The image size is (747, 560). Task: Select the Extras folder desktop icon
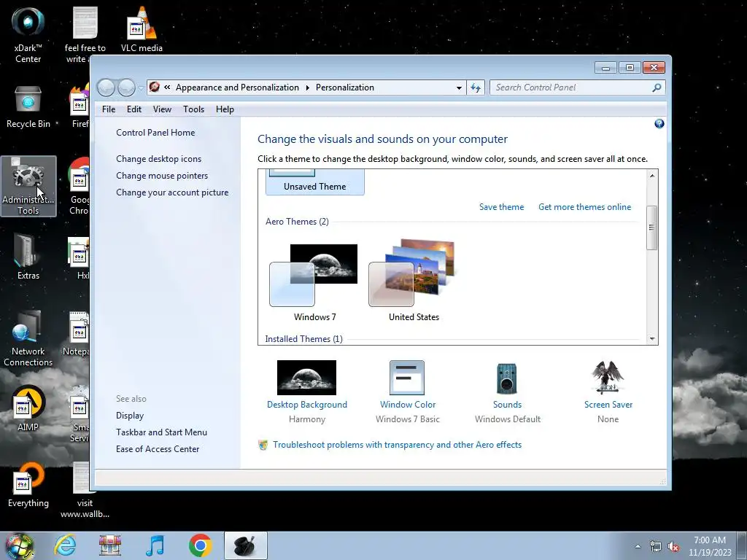pyautogui.click(x=28, y=256)
